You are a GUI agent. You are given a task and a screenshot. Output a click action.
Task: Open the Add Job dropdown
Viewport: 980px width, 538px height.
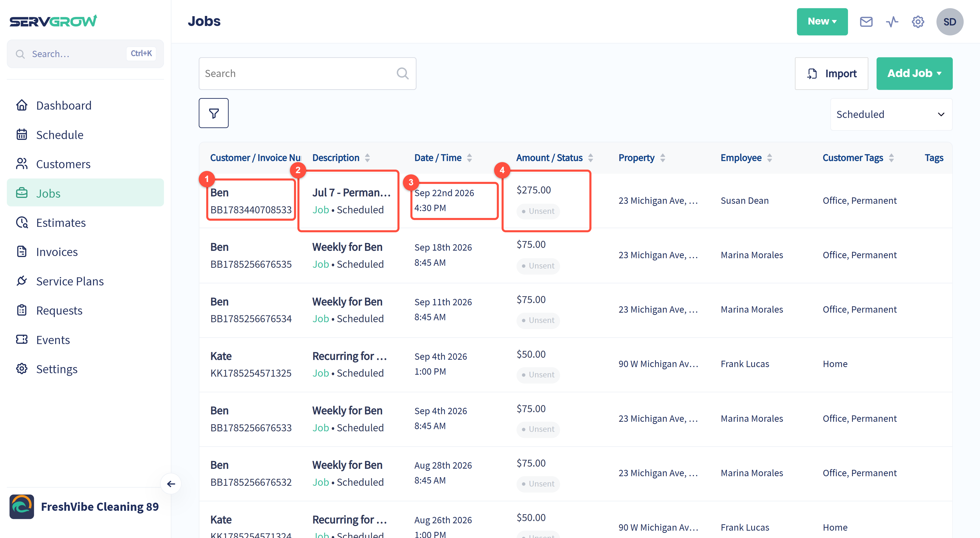[914, 74]
